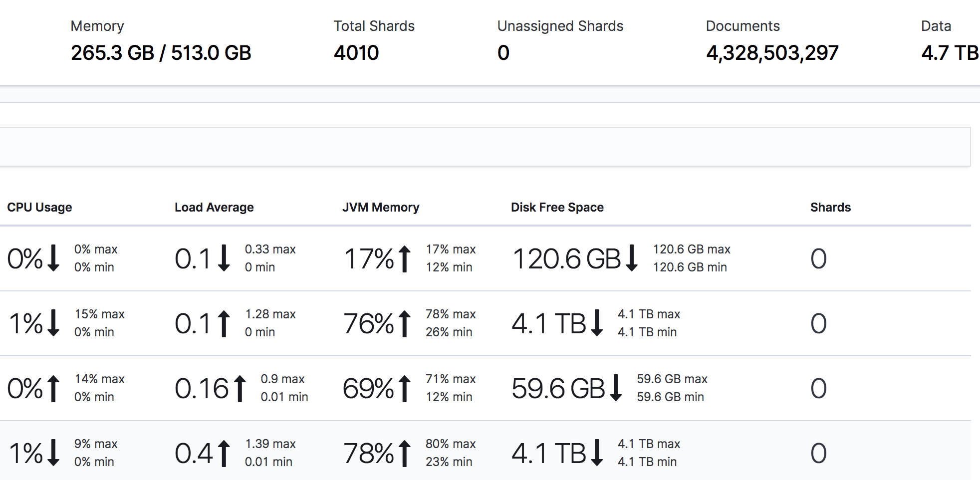Select the 1.39 max load average text
Screen dimensions: 980x480
270,444
